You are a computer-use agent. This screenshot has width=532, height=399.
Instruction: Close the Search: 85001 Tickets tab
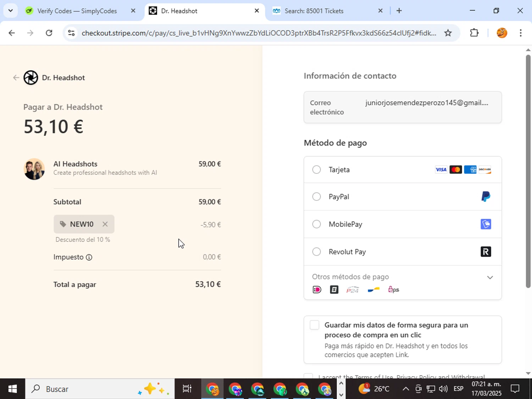tap(380, 11)
